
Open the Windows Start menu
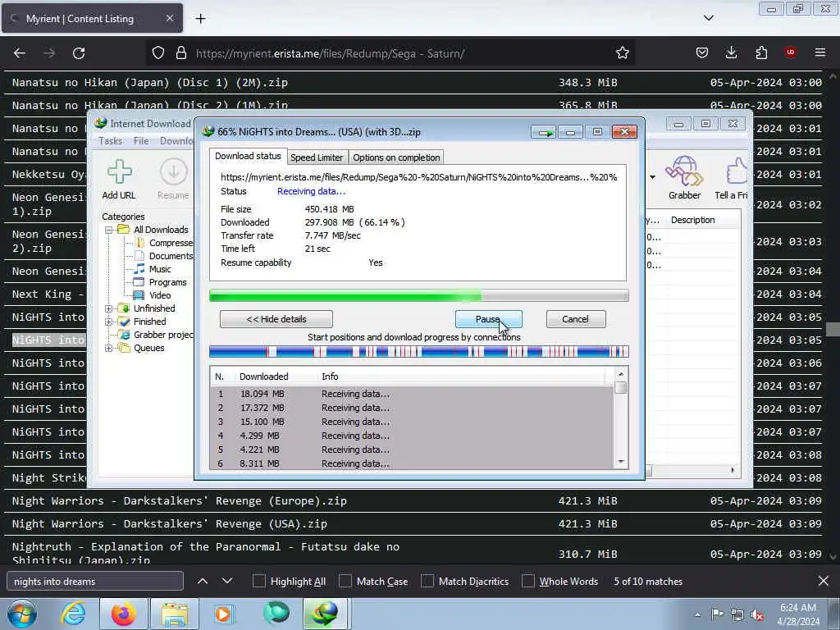click(x=22, y=614)
